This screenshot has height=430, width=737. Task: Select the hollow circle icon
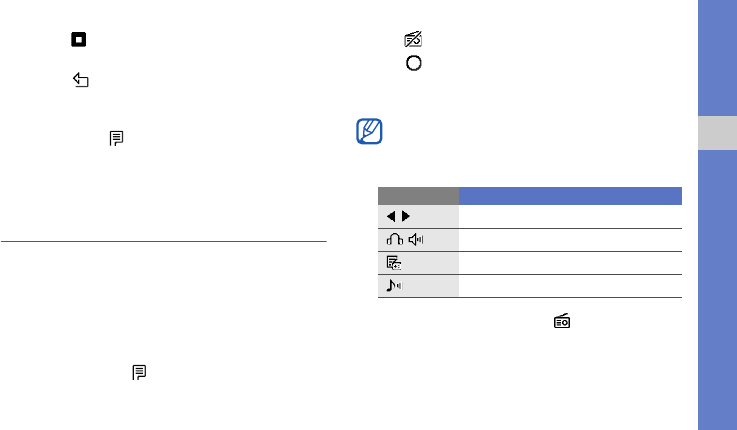(x=414, y=63)
